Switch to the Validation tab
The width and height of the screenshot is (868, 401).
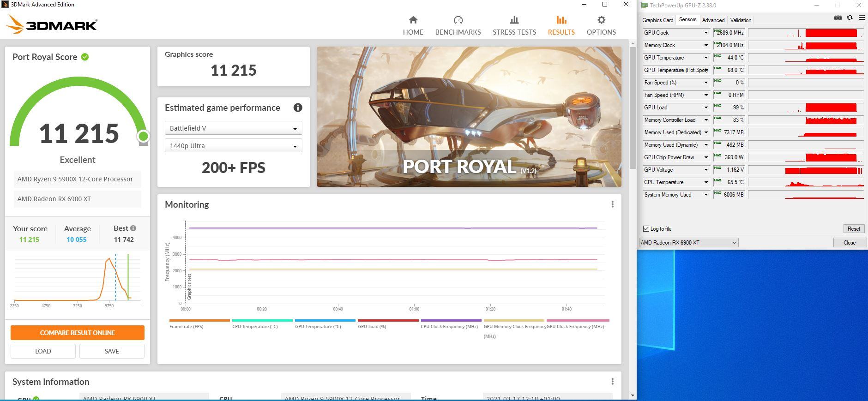pyautogui.click(x=741, y=20)
